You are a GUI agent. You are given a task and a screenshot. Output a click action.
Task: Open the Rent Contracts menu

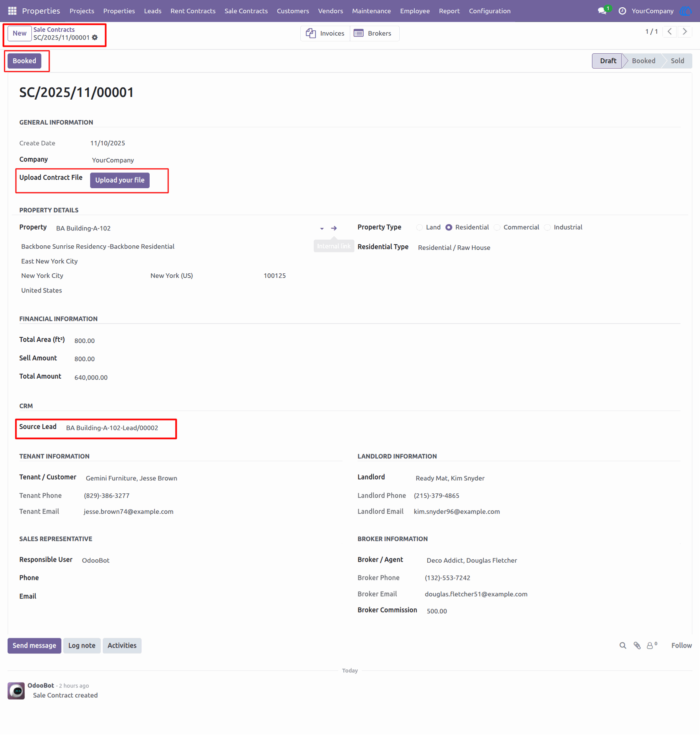point(193,11)
